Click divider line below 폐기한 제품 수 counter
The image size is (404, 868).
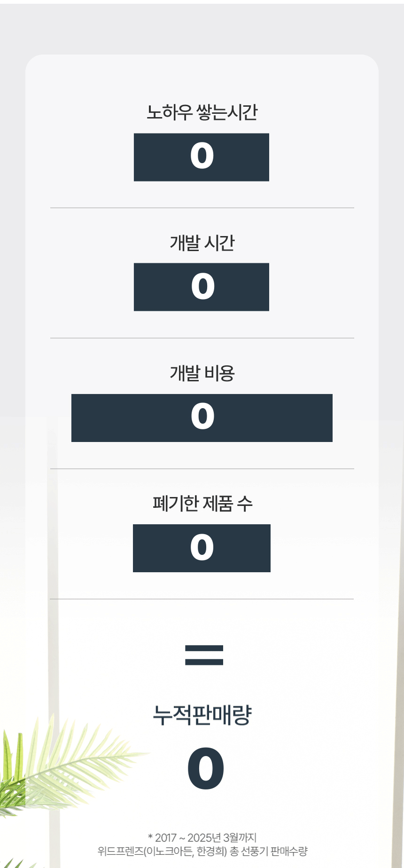coord(202,599)
